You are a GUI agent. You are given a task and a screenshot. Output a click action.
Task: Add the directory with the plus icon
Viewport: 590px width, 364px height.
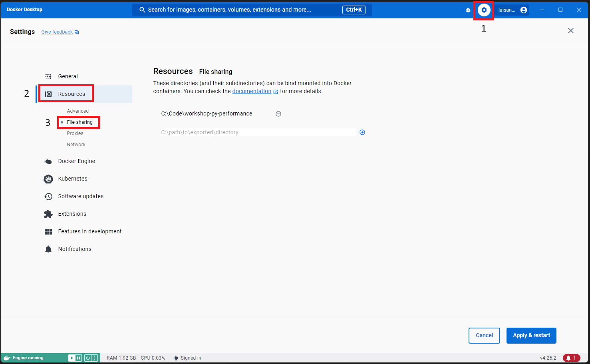(362, 132)
